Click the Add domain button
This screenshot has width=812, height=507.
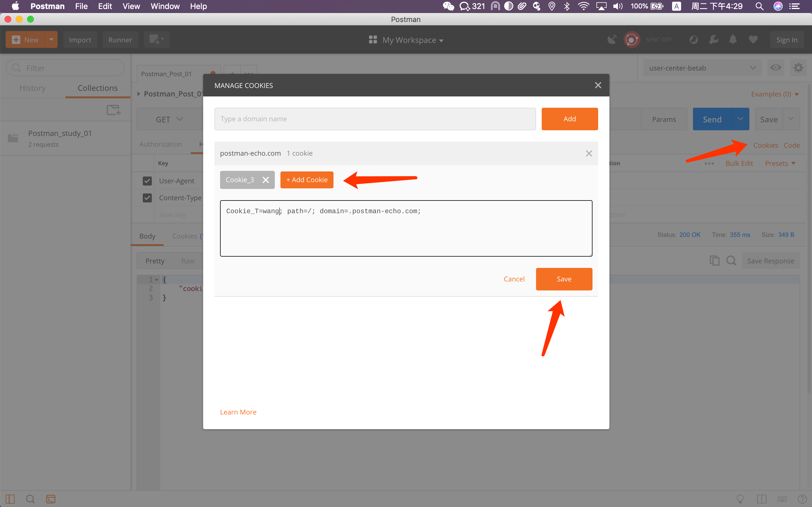[570, 119]
